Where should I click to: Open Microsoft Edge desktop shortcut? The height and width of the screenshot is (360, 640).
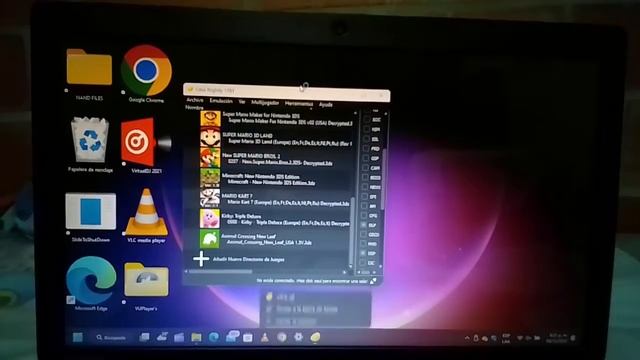91,280
